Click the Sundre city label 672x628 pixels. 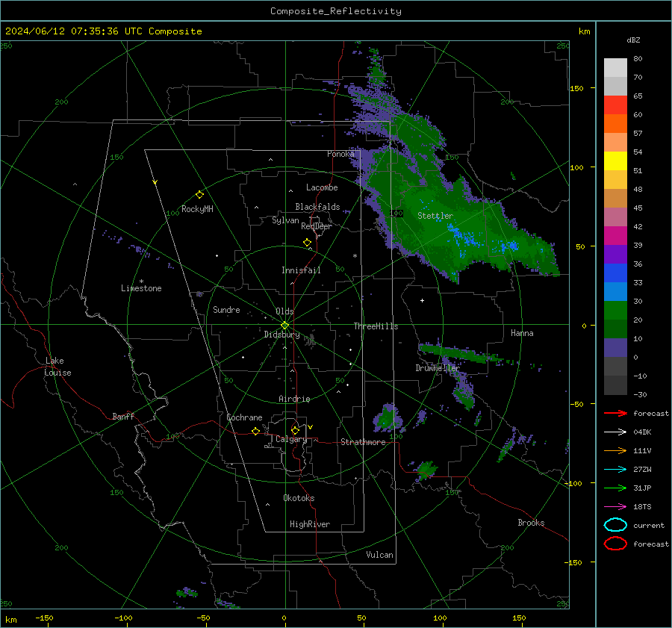[x=226, y=309]
